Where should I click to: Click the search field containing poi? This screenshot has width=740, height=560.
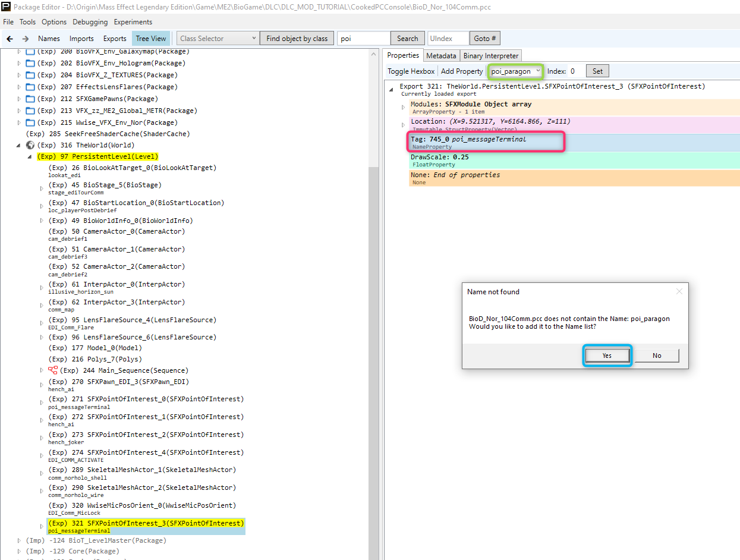tap(364, 39)
